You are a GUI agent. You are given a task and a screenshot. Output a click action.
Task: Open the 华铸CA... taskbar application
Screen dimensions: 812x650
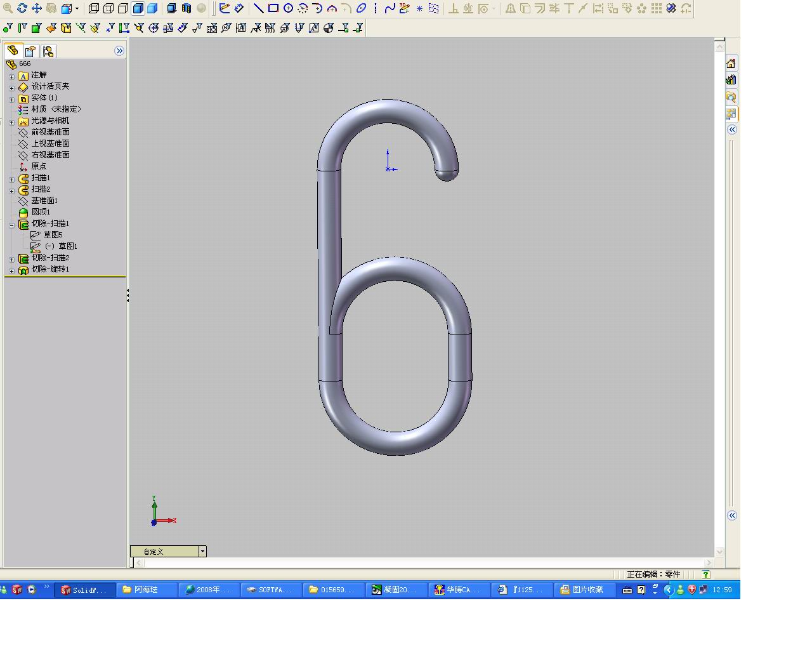pyautogui.click(x=459, y=590)
